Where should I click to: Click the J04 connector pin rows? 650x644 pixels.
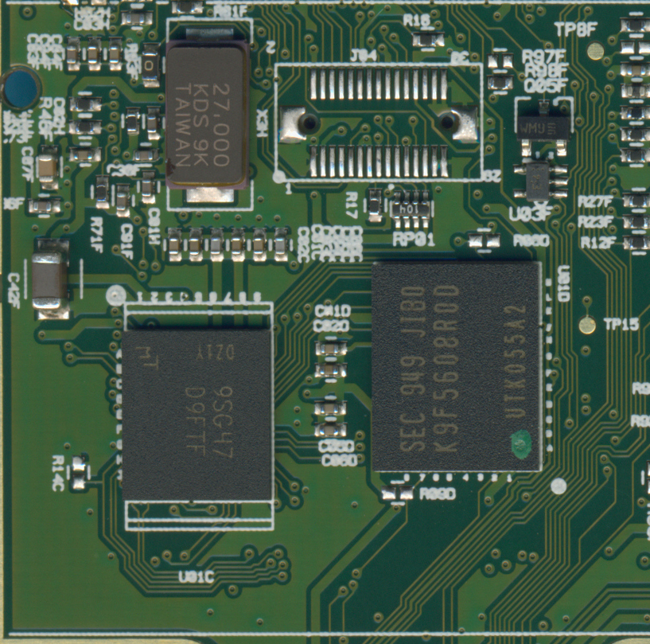point(378,123)
